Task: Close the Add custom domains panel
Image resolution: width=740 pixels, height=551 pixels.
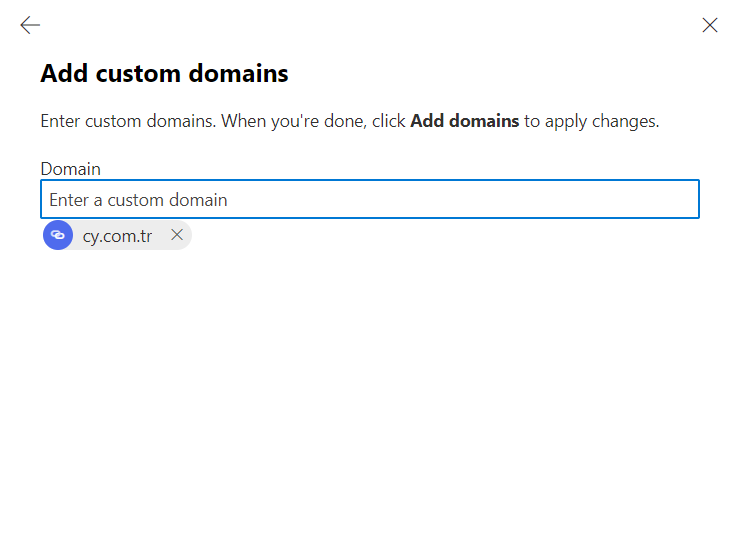Action: pos(710,26)
